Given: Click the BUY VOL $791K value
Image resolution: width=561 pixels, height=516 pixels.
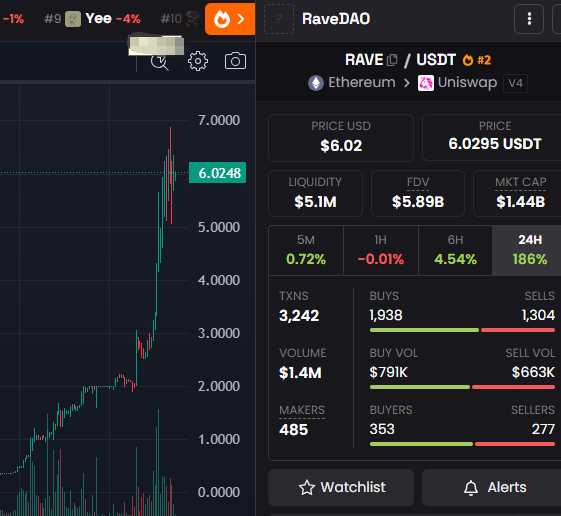Looking at the screenshot, I should pyautogui.click(x=389, y=372).
